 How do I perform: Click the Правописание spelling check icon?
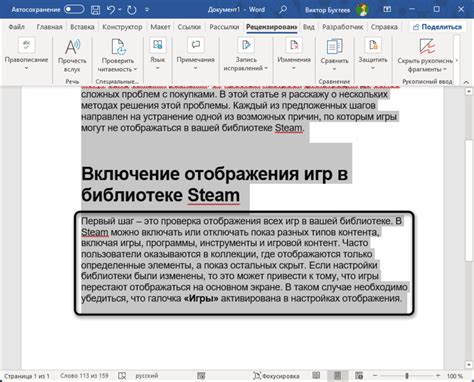point(26,45)
